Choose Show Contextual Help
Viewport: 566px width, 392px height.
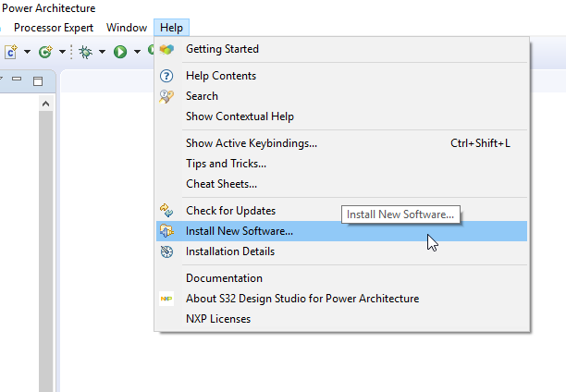(x=240, y=116)
